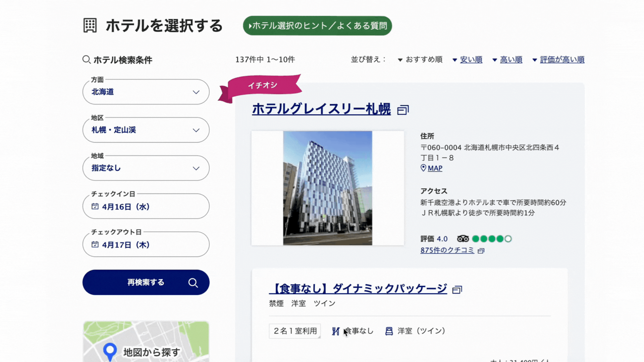
Task: Click new-window icon next to package title
Action: pyautogui.click(x=457, y=290)
